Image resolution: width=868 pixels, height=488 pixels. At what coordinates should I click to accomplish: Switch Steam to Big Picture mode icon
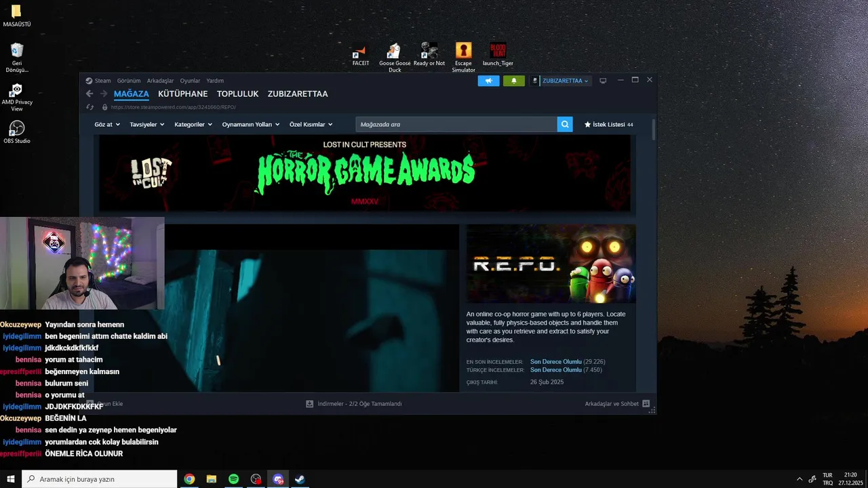click(x=603, y=81)
